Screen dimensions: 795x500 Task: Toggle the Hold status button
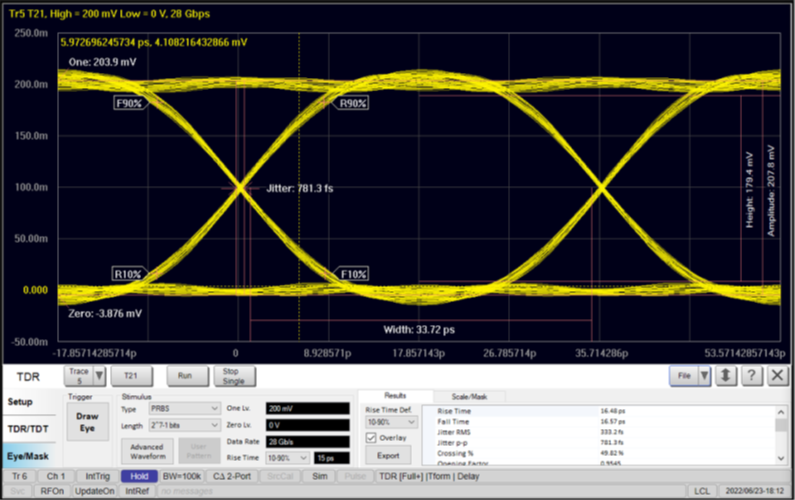[x=139, y=476]
